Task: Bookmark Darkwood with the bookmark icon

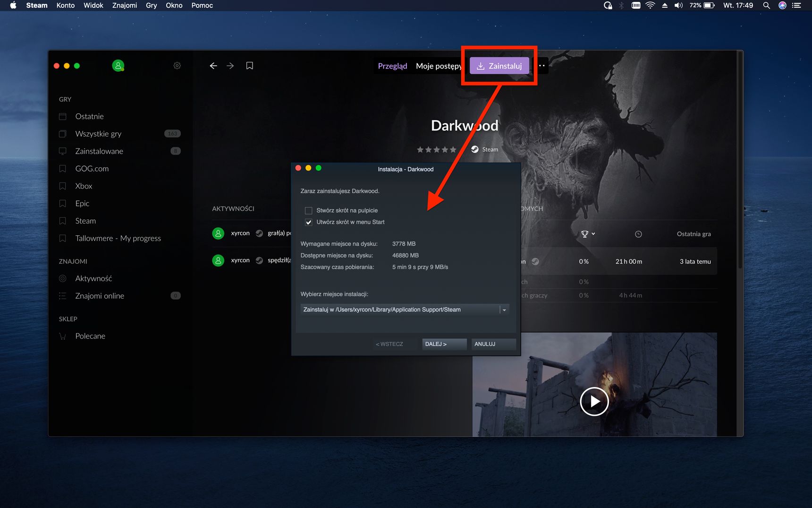Action: 250,66
